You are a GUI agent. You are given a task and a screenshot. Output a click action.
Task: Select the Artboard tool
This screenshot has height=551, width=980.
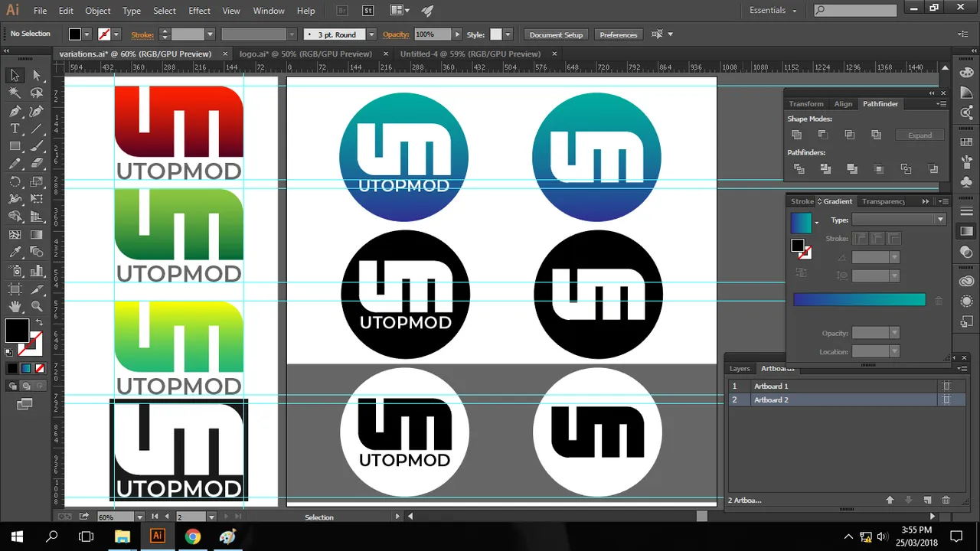coord(15,289)
